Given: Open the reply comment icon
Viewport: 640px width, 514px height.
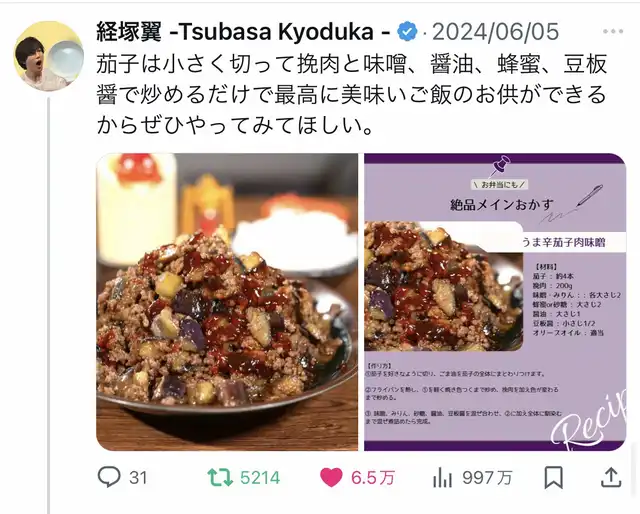Looking at the screenshot, I should (109, 476).
